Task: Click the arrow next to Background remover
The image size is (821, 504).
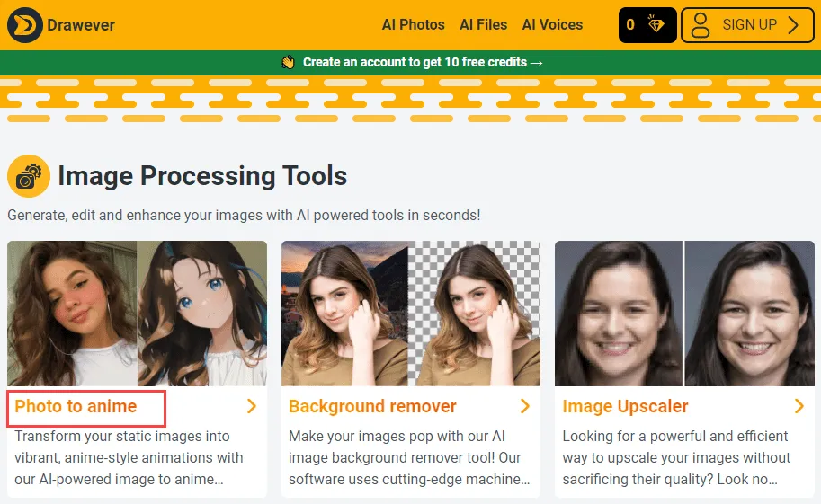Action: pos(525,407)
